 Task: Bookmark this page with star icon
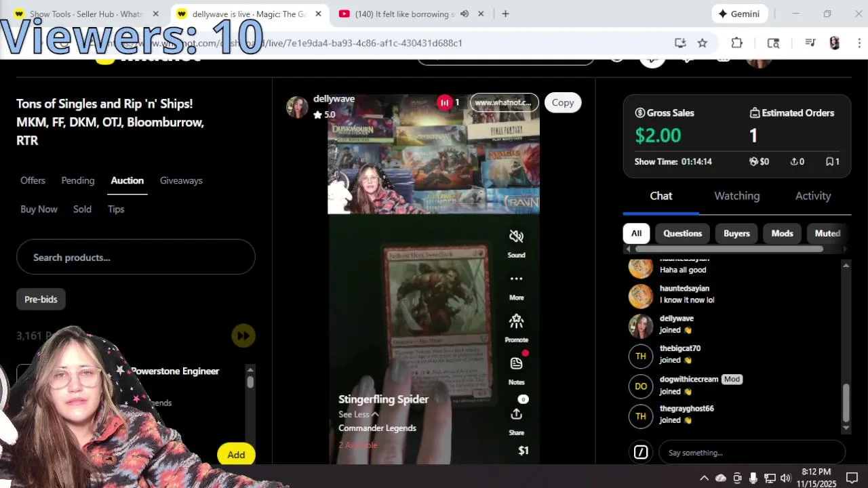point(703,43)
